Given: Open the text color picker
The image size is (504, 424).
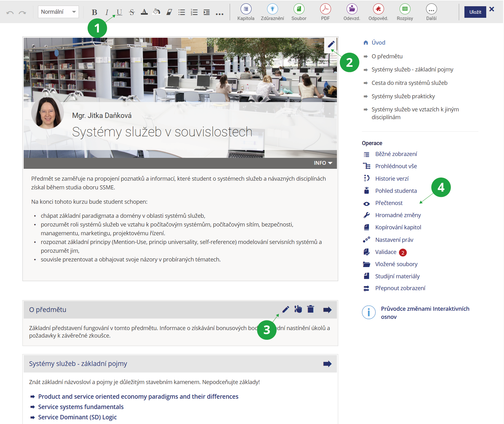Looking at the screenshot, I should (x=144, y=12).
